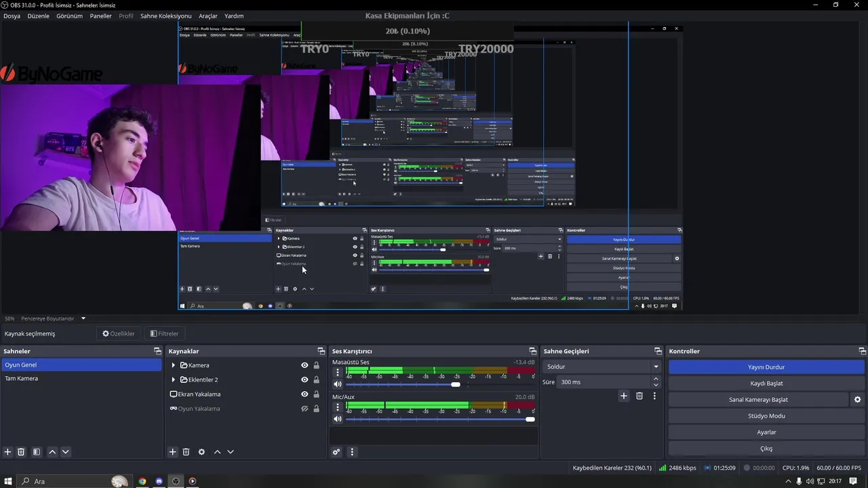Toggle lock on Oyun Yakalama source
868x488 pixels.
click(x=316, y=409)
